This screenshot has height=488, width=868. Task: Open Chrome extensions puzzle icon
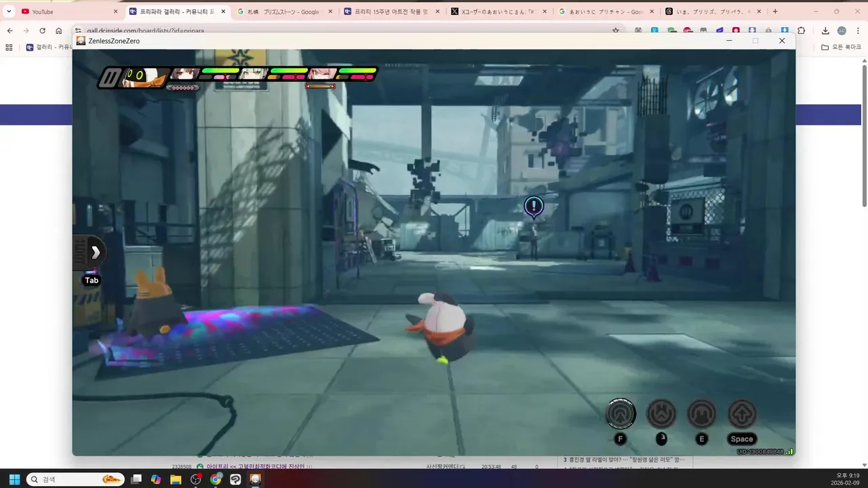[x=802, y=30]
